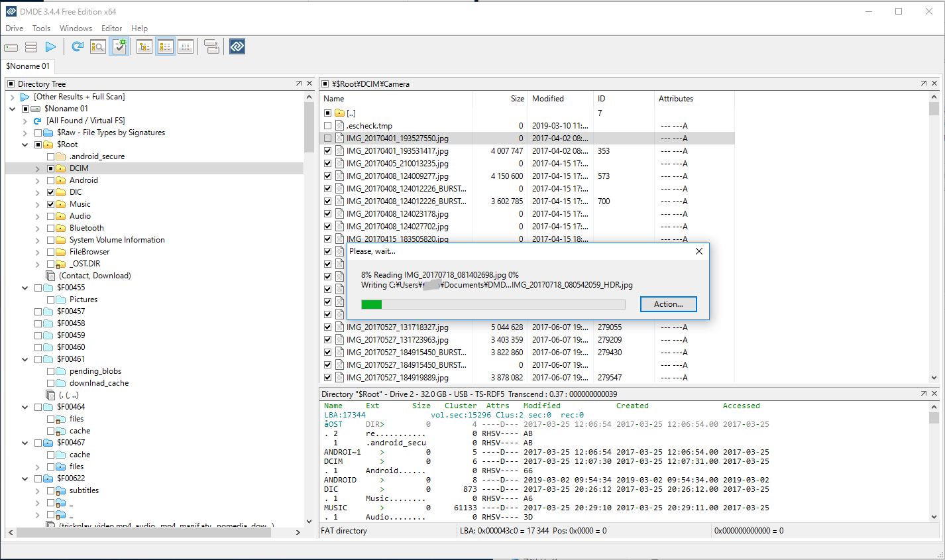The height and width of the screenshot is (560, 945).
Task: Click the green recovery progress bar
Action: 493,304
